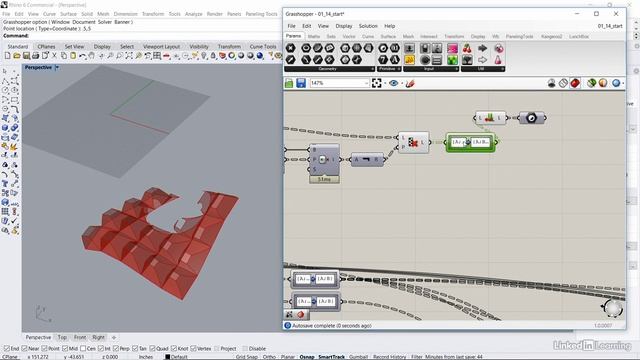
Task: Click the black Default layer color swatch
Action: 167,357
